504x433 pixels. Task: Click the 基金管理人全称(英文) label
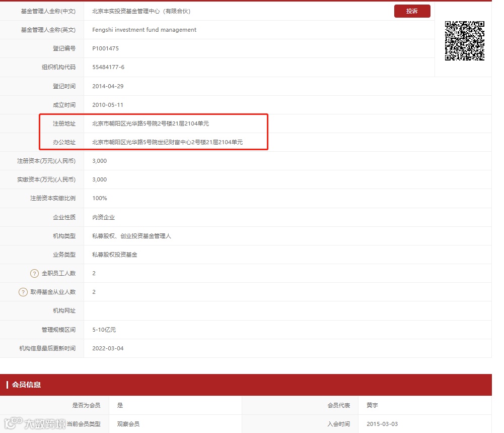48,30
